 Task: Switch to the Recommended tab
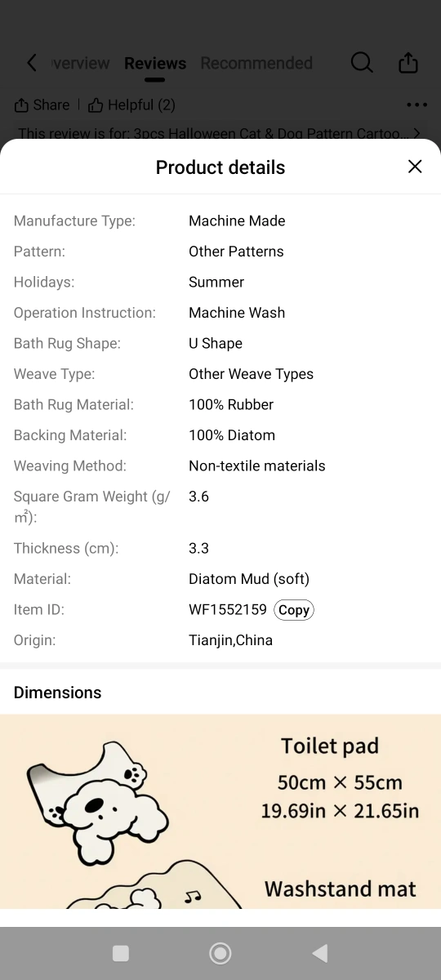256,63
